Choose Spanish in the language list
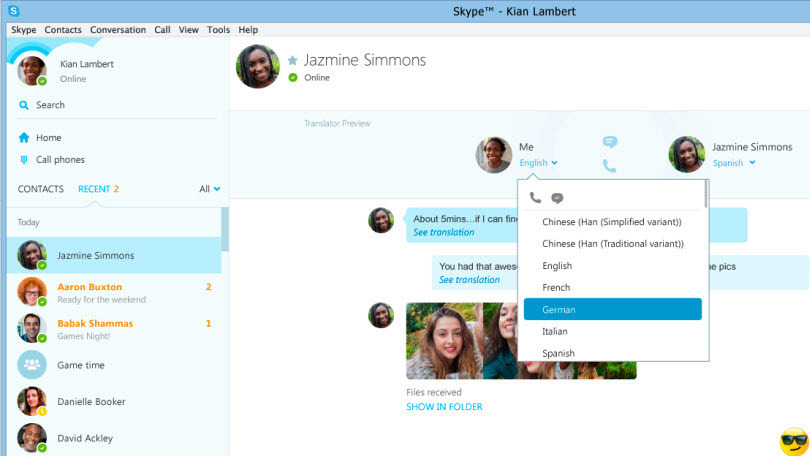810x456 pixels. coord(613,353)
